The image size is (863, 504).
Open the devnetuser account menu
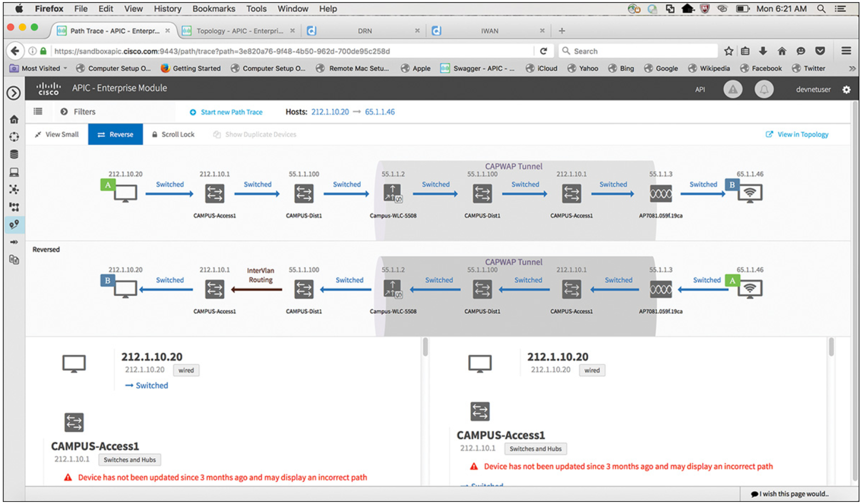(813, 90)
